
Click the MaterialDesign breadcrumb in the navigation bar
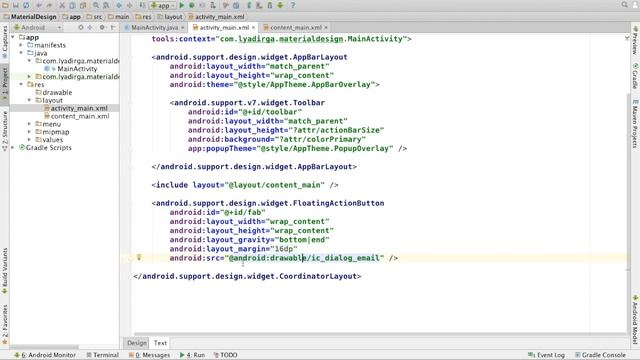(30, 17)
